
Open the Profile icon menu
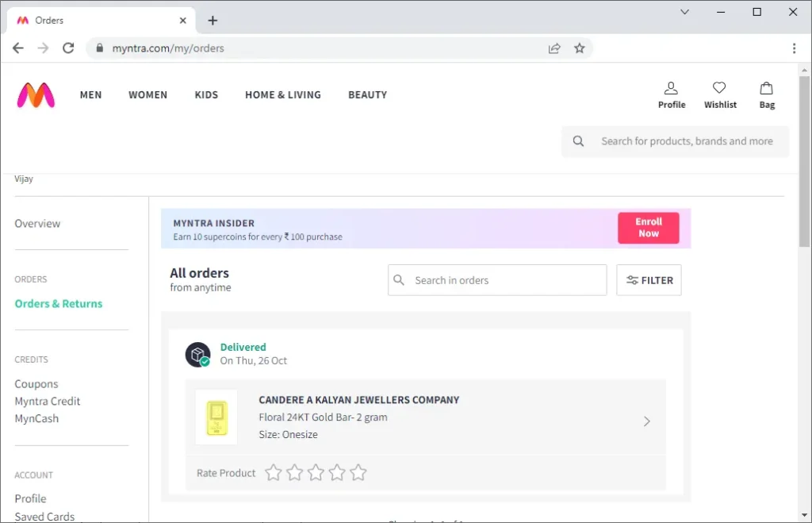point(671,95)
